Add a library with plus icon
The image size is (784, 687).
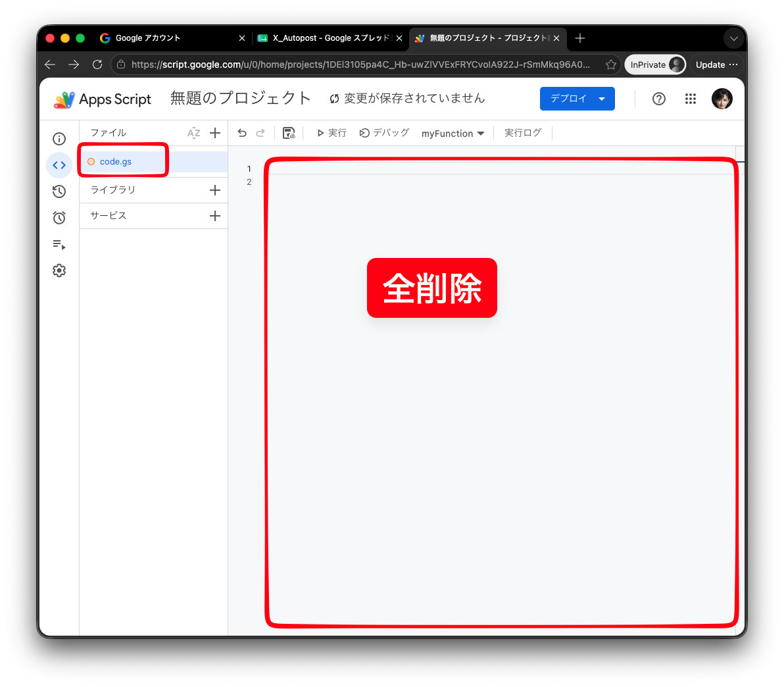pos(215,190)
